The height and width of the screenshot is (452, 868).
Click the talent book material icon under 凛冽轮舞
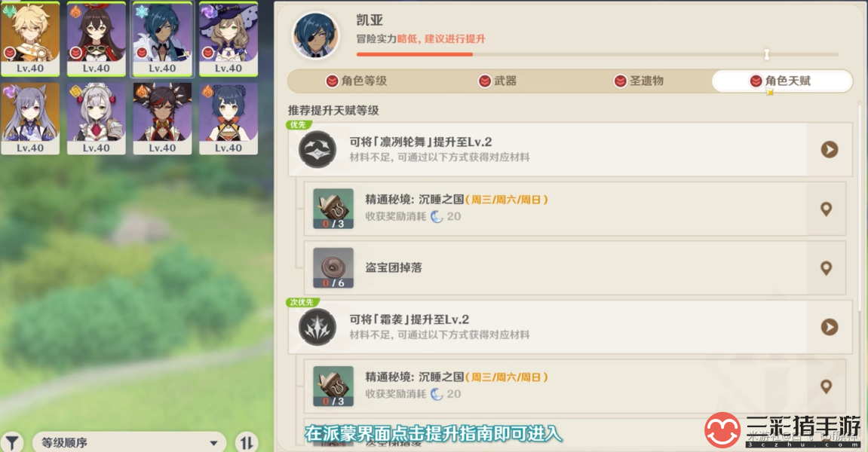click(333, 209)
